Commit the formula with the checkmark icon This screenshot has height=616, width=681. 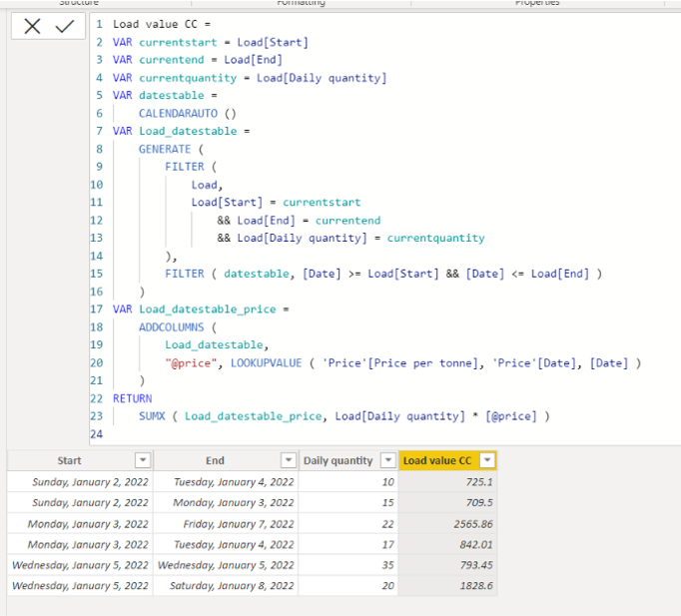(x=65, y=27)
